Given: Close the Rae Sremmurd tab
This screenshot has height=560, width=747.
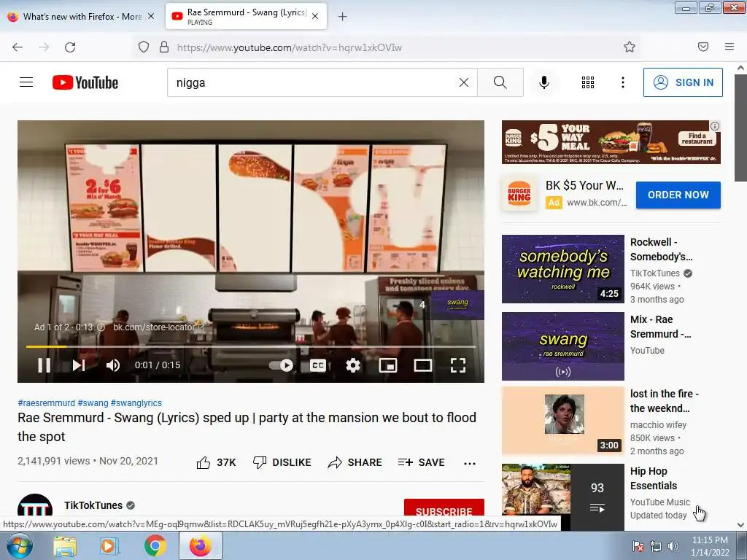Looking at the screenshot, I should pyautogui.click(x=315, y=16).
